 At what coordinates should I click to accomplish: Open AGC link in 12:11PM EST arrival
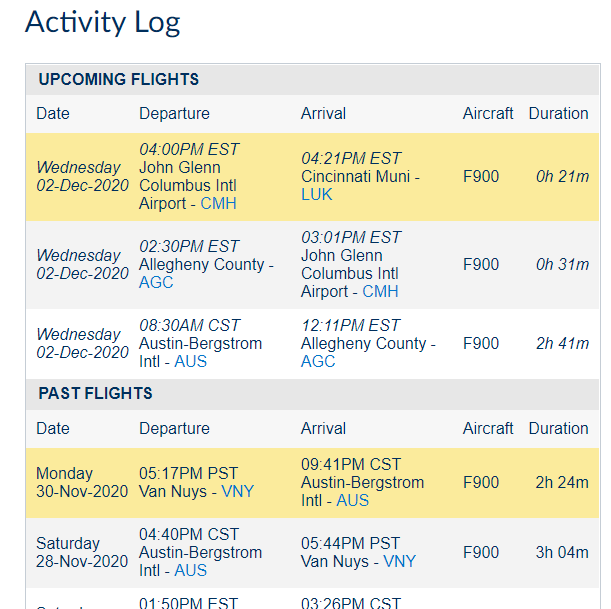click(x=318, y=362)
